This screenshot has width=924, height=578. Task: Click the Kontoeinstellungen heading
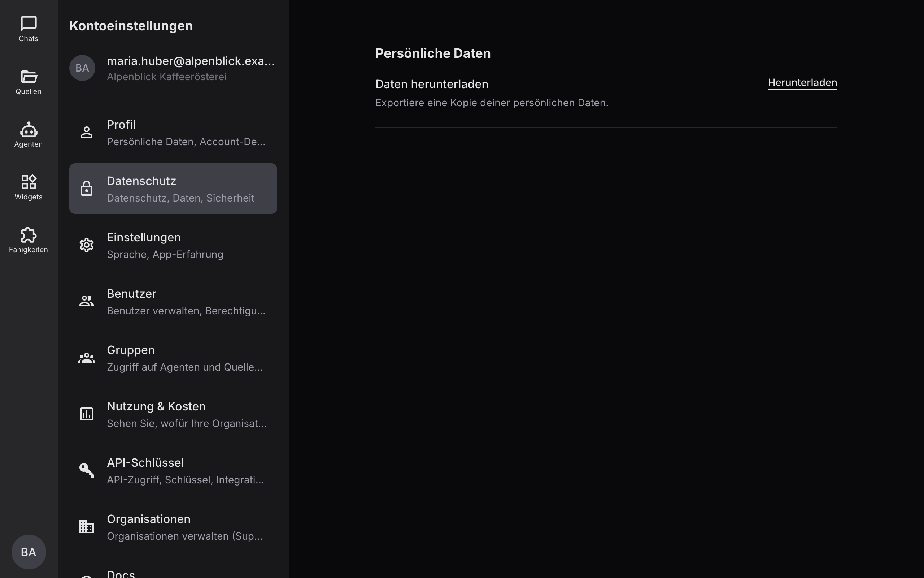click(x=131, y=26)
